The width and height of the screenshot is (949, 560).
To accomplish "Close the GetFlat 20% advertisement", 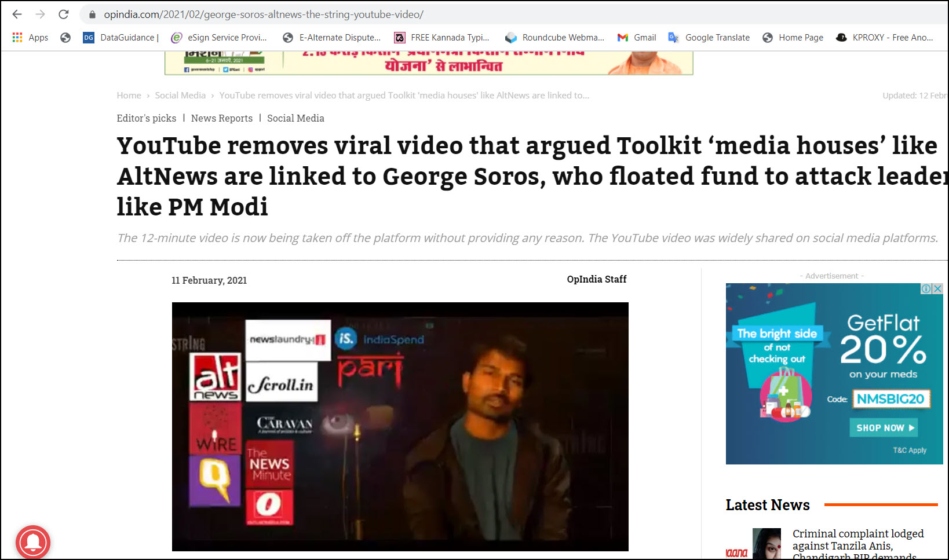I will pos(937,288).
